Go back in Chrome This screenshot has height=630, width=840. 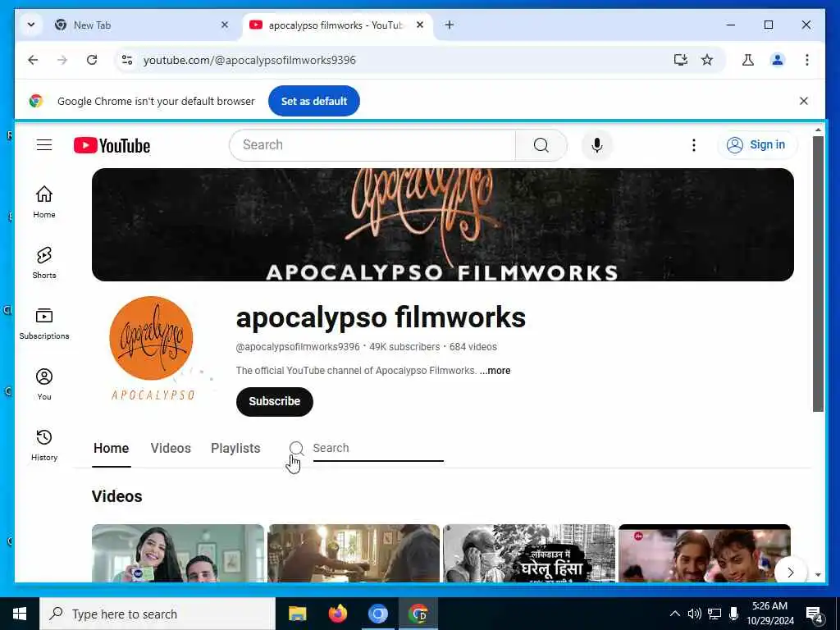pyautogui.click(x=33, y=60)
